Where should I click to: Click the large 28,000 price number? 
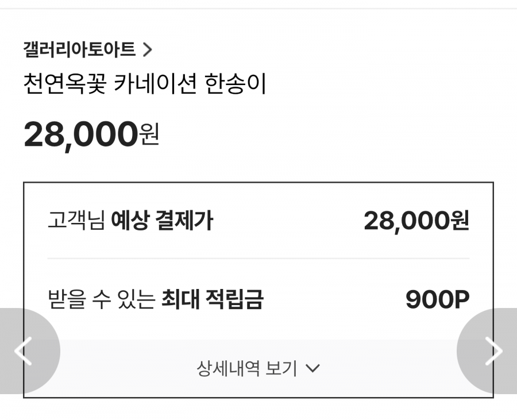tap(80, 134)
